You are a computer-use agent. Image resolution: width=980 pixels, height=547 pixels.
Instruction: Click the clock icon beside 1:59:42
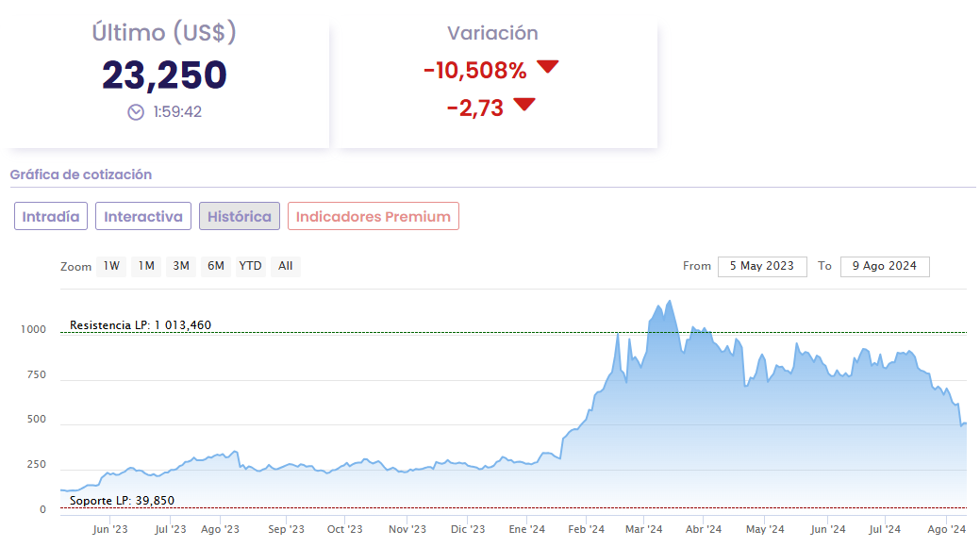(136, 112)
